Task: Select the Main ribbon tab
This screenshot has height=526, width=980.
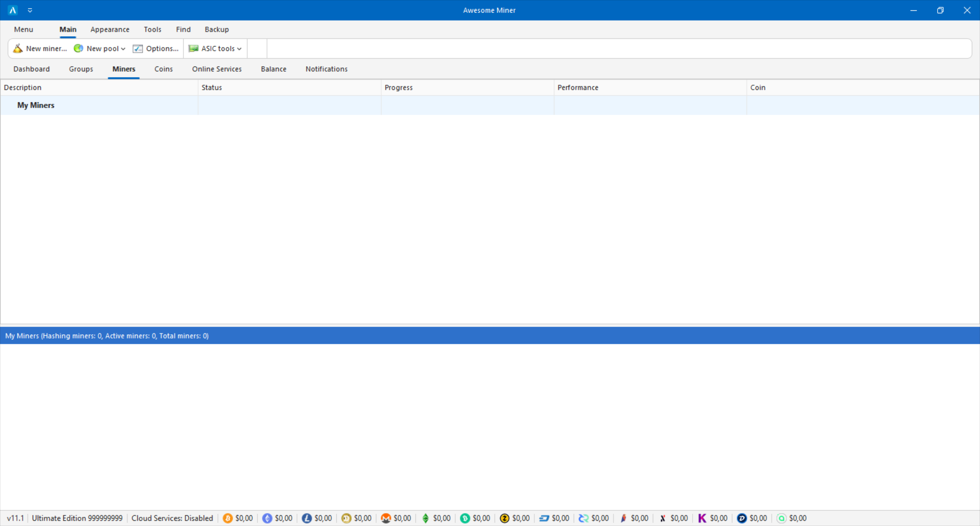Action: (x=68, y=30)
